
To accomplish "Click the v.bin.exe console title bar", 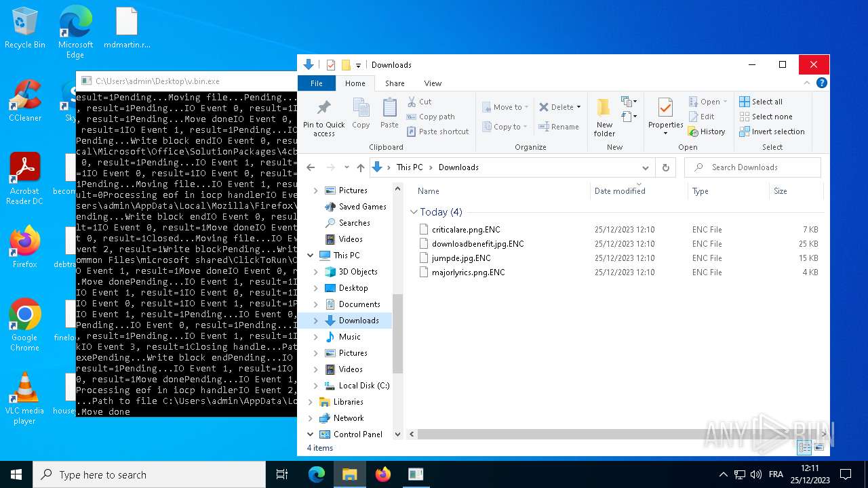I will coord(186,81).
